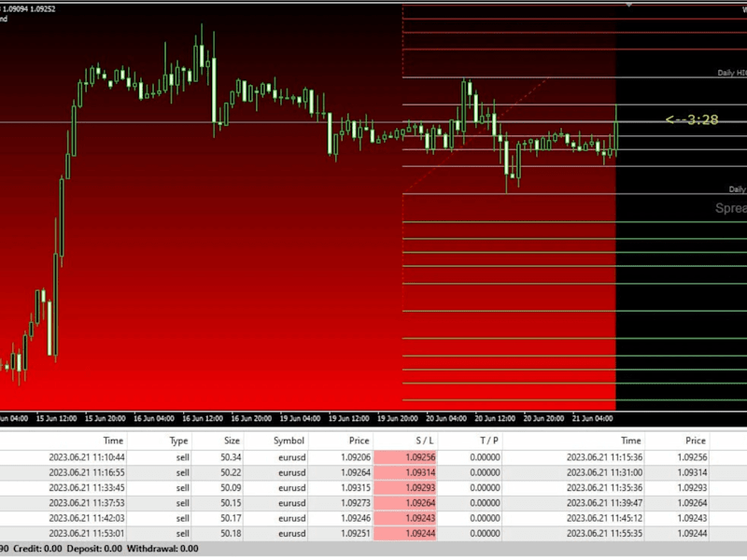Click the sell type in the 11:10:44 row
Viewport: 747px width, 560px height.
tap(183, 457)
